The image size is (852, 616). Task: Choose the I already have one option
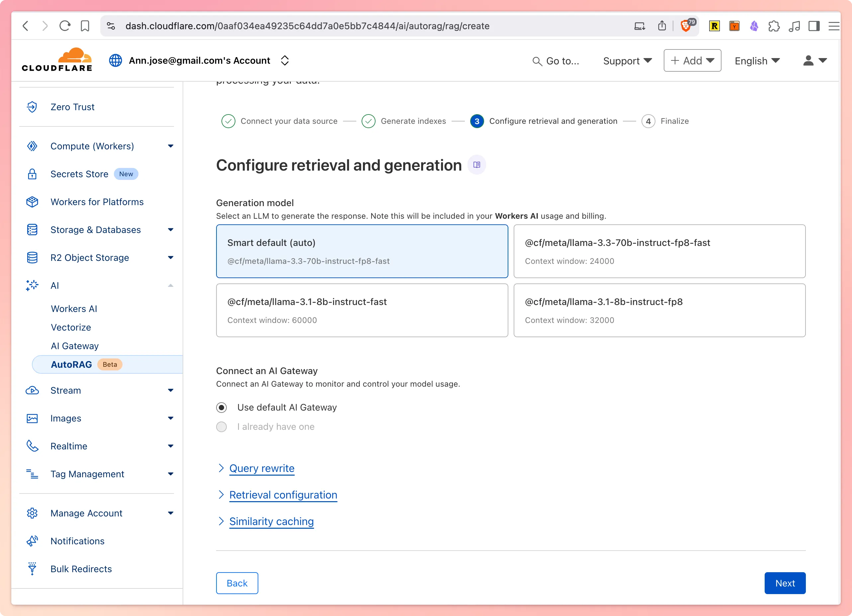click(222, 427)
